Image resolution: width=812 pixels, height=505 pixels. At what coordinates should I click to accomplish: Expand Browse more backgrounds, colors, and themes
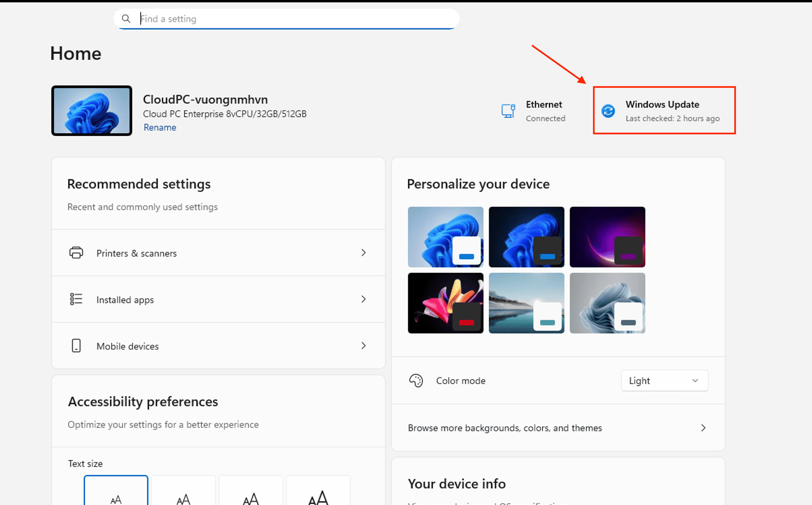tap(703, 428)
